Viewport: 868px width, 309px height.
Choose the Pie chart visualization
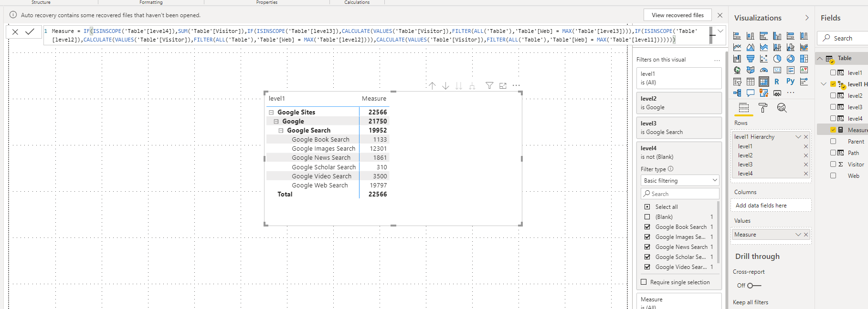click(777, 59)
